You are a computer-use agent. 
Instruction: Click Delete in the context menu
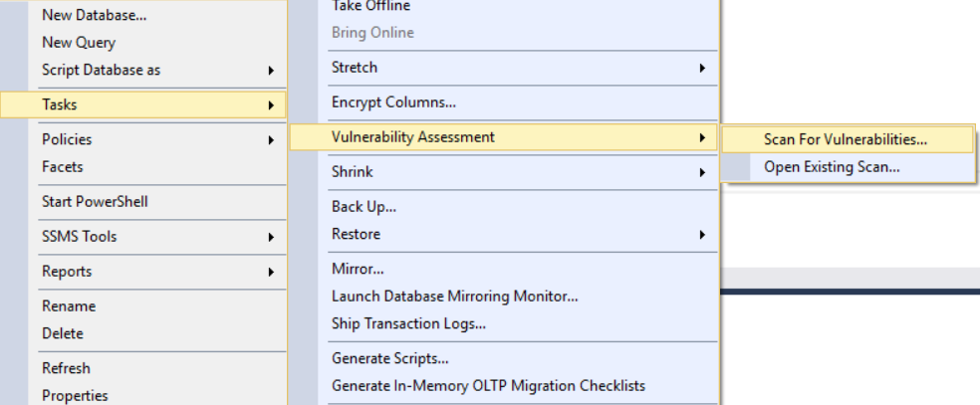(x=63, y=333)
